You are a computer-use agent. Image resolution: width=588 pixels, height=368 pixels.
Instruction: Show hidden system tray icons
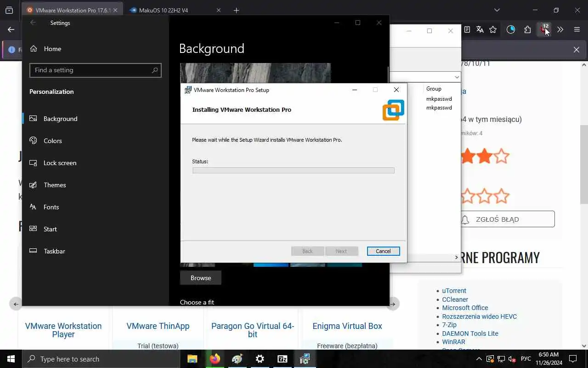tap(479, 359)
